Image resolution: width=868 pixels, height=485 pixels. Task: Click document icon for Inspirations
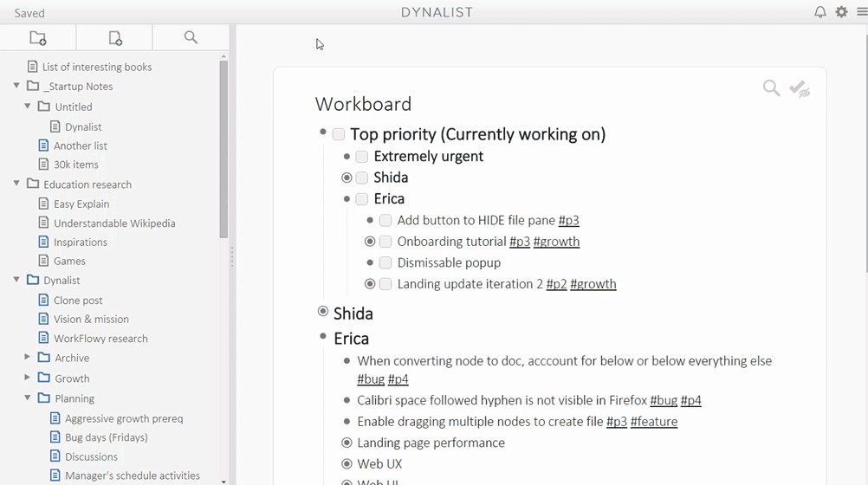43,242
